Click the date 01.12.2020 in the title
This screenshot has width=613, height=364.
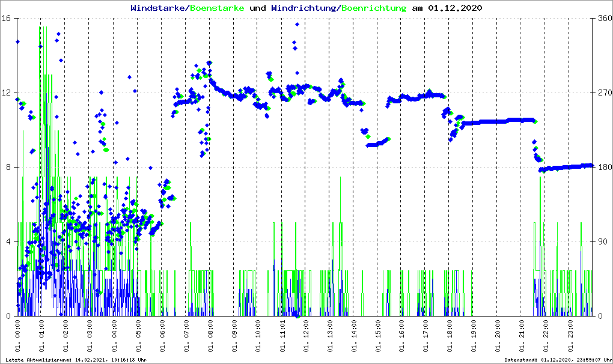click(x=454, y=8)
